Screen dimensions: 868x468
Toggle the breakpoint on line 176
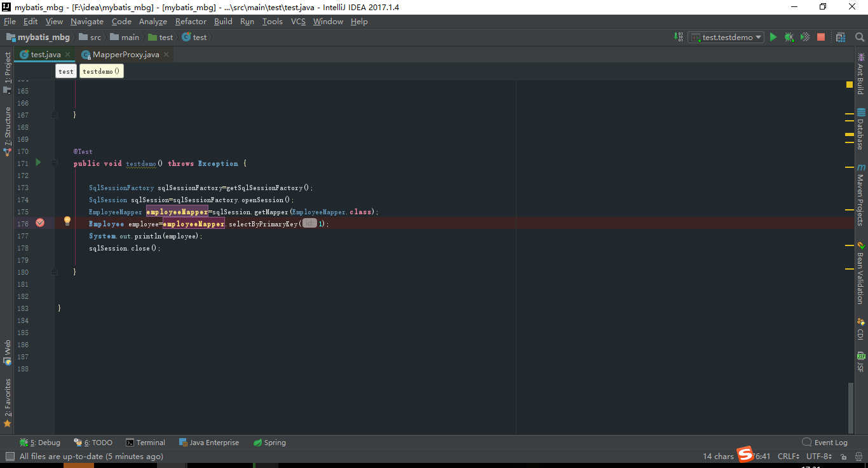point(40,223)
